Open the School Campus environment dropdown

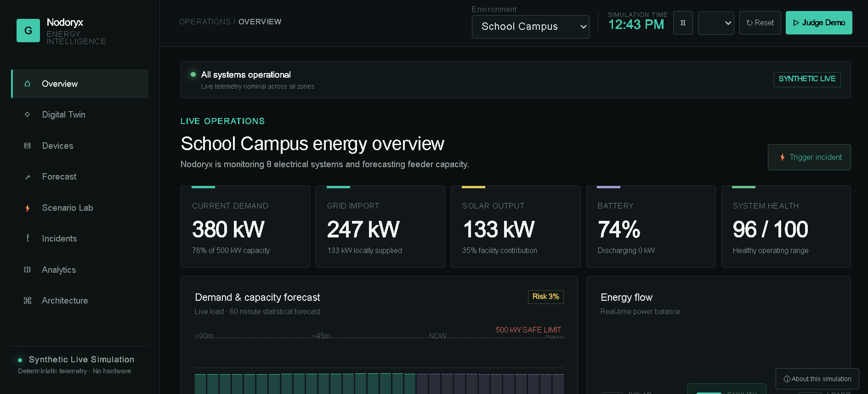point(530,27)
